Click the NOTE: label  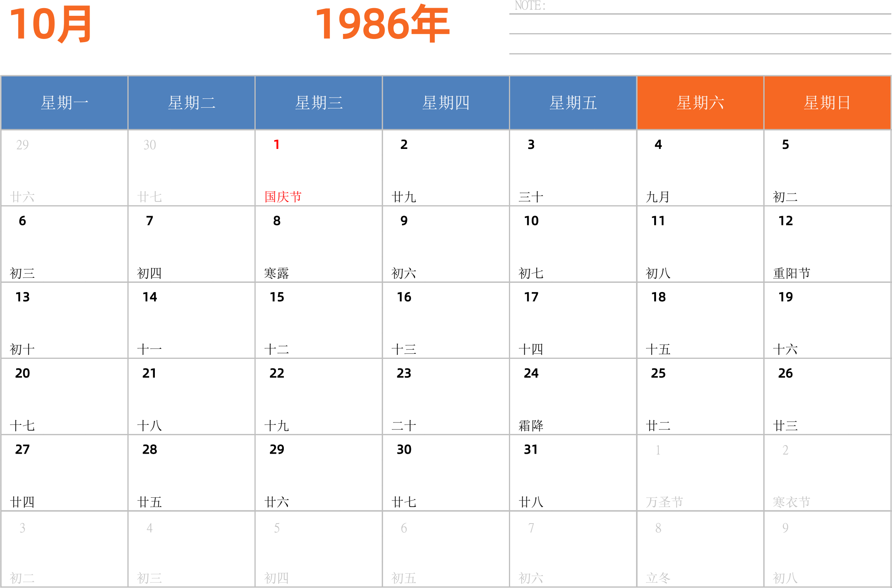click(530, 6)
